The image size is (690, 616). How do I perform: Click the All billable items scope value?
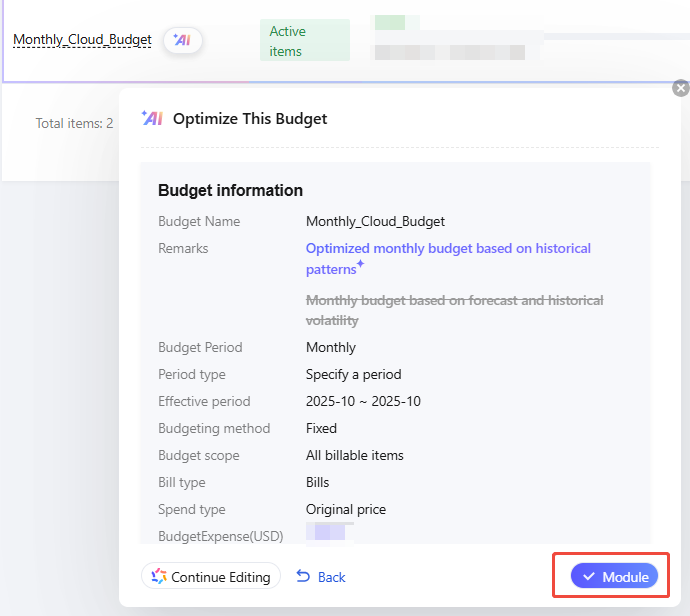point(355,455)
